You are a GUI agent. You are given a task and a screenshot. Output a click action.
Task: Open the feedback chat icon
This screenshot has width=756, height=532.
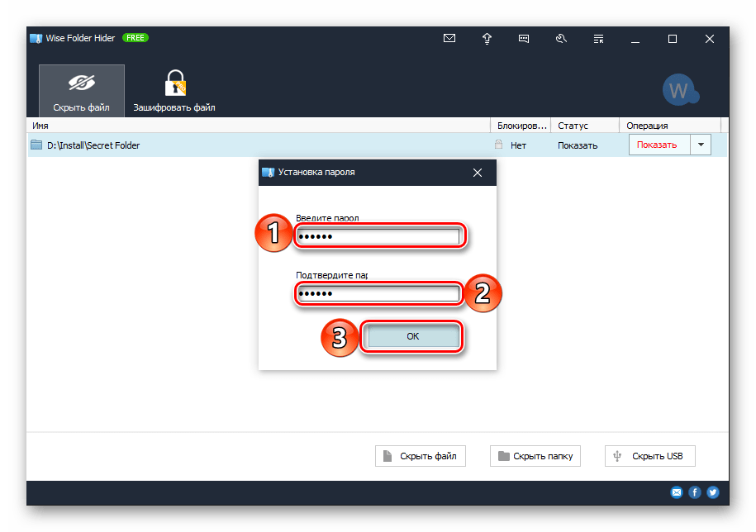(524, 38)
